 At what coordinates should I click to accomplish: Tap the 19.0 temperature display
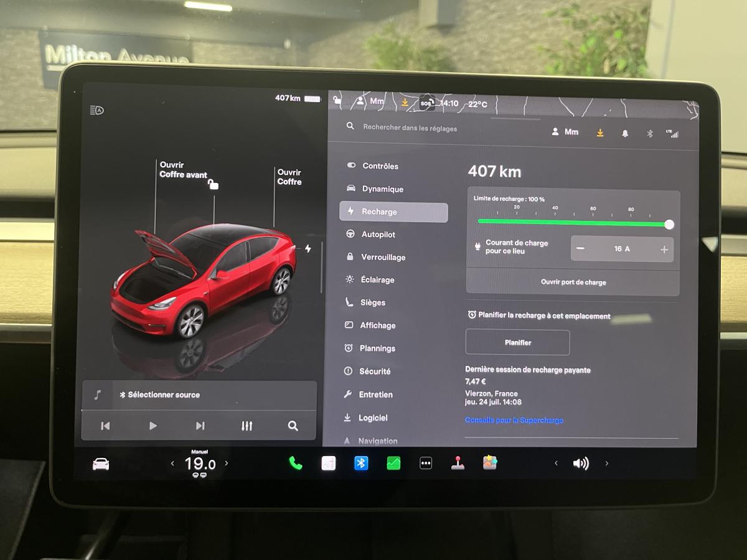point(200,464)
